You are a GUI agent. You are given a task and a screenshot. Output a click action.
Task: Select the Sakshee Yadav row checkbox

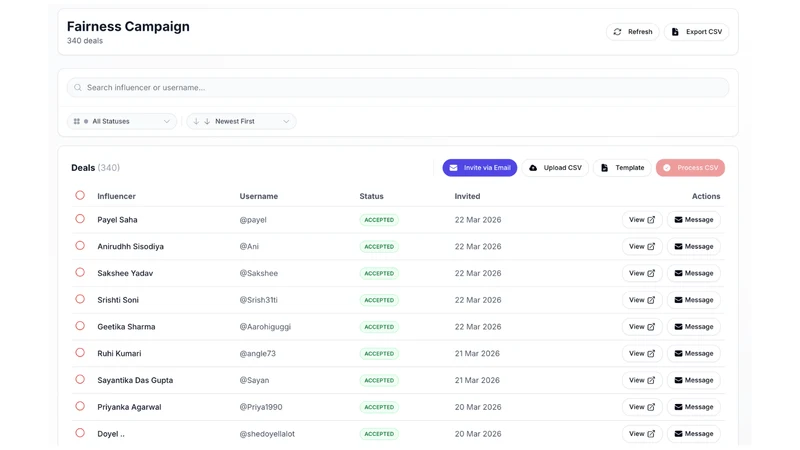pos(80,272)
